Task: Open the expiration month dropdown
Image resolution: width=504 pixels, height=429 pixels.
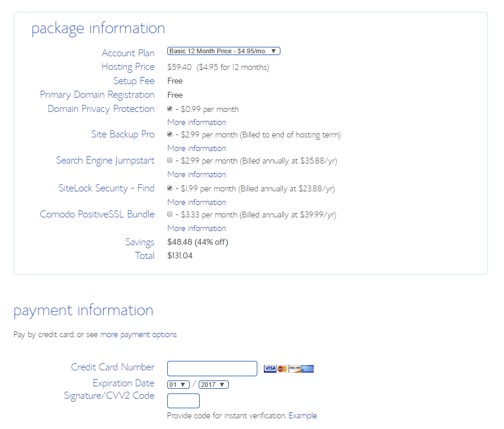Action: pos(177,384)
